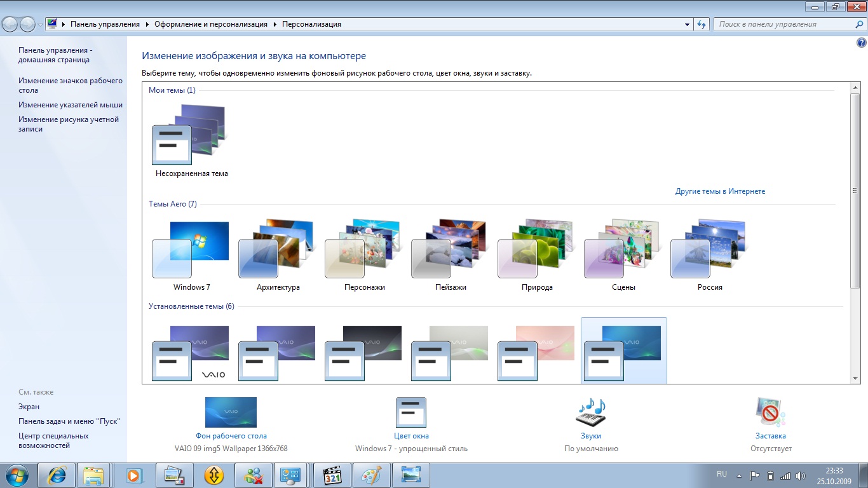Click 'Темы Aero (7)' group header
Screen dimensions: 868x488
coord(173,204)
